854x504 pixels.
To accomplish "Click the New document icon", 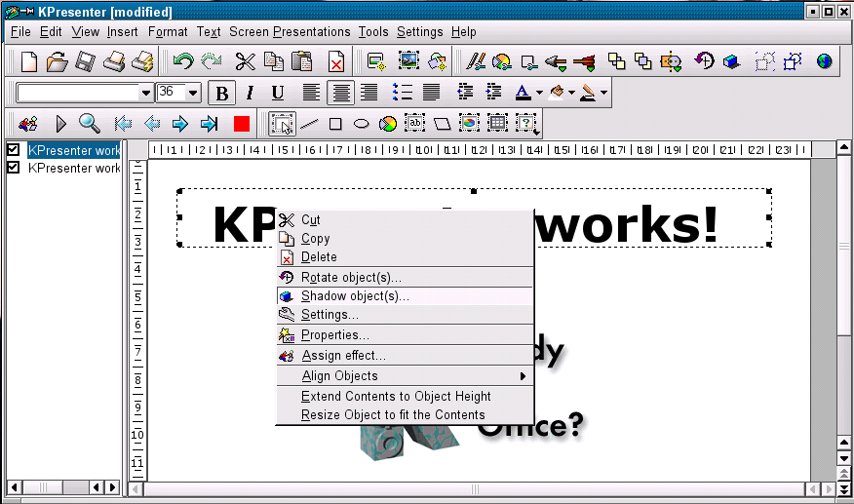I will coord(28,61).
